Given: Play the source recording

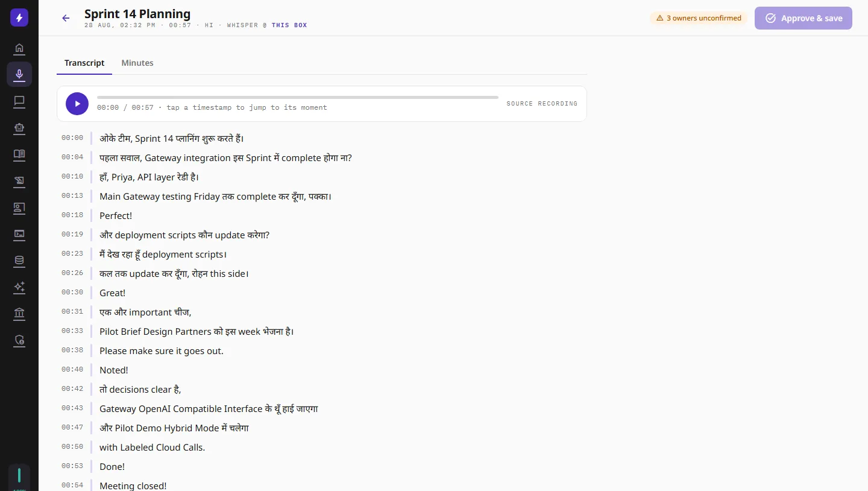Looking at the screenshot, I should (77, 104).
